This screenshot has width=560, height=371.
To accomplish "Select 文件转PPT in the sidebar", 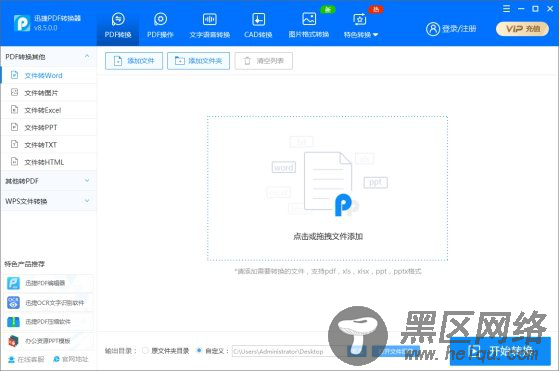I will [49, 127].
